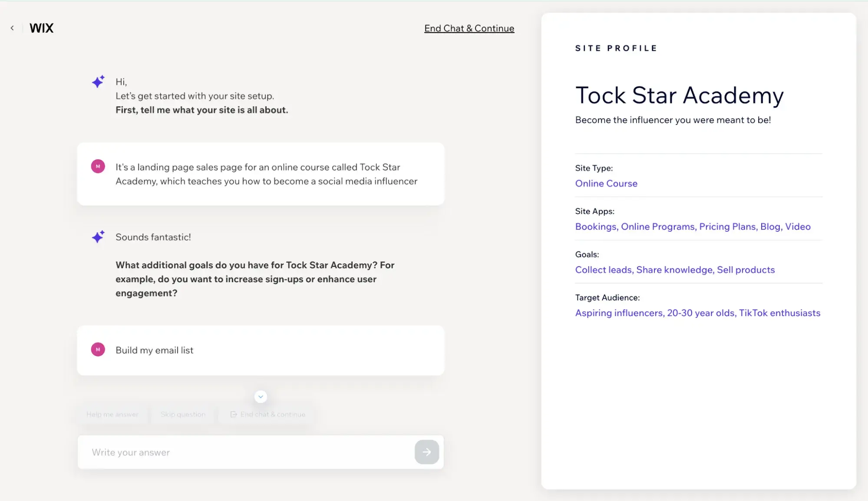
Task: Click the 'Target Audience:' label
Action: coord(607,298)
